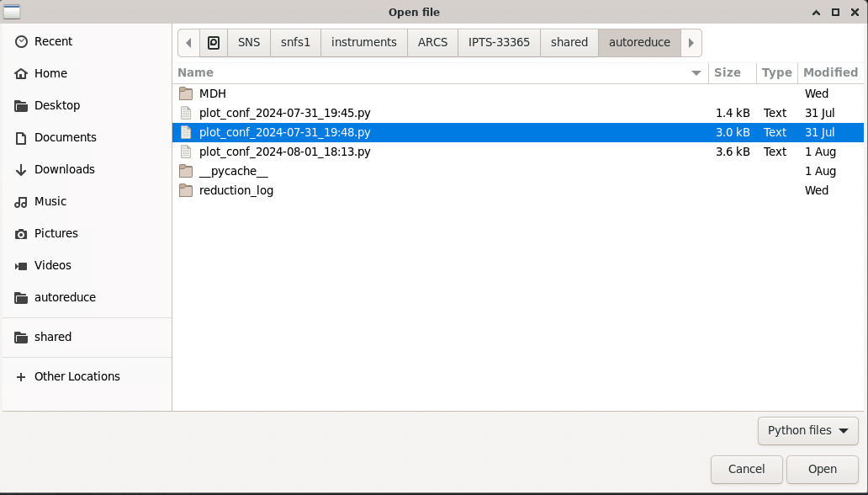Click the Home house icon in sidebar

coord(21,74)
